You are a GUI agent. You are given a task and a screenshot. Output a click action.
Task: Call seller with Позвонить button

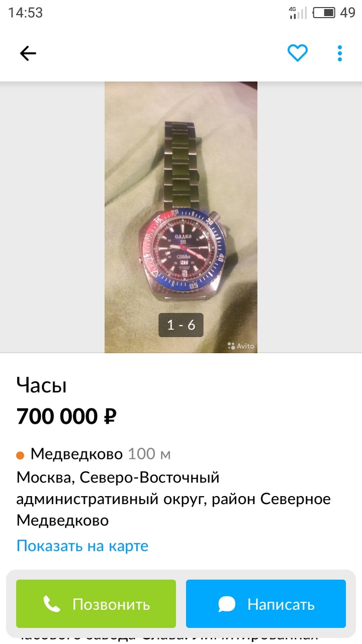click(x=96, y=604)
